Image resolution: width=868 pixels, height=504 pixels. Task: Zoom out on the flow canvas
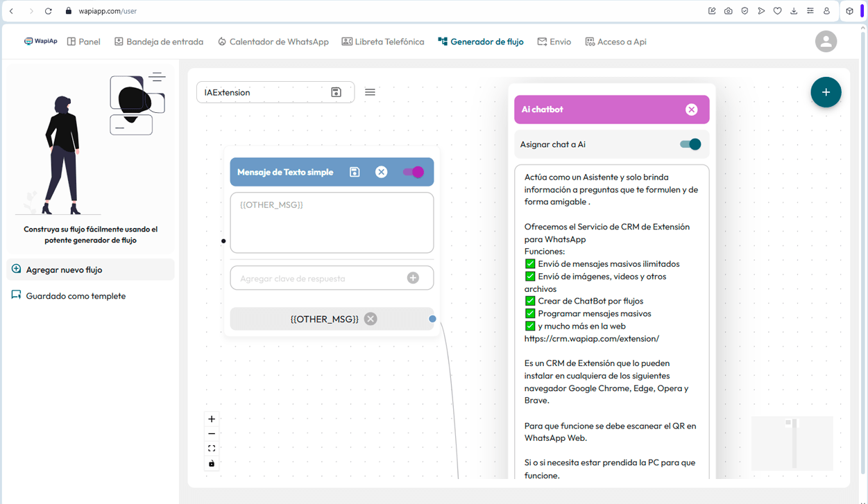coord(212,434)
